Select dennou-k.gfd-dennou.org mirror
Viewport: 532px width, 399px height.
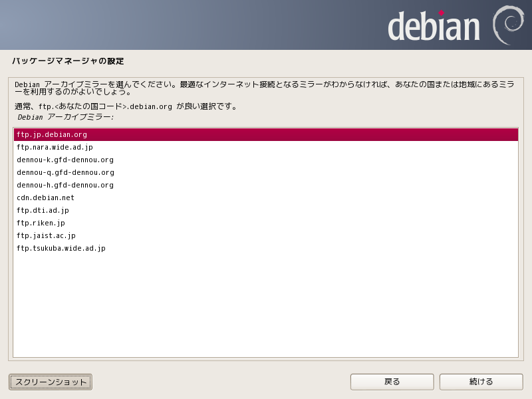pos(65,160)
